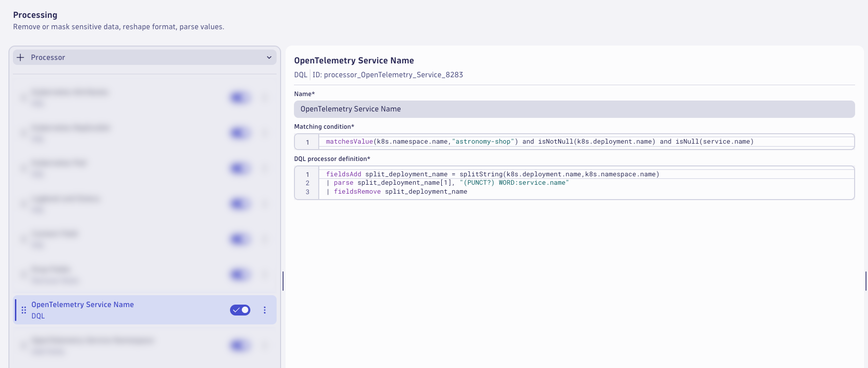Click the parse line in DQL definition
This screenshot has height=368, width=868.
point(447,183)
